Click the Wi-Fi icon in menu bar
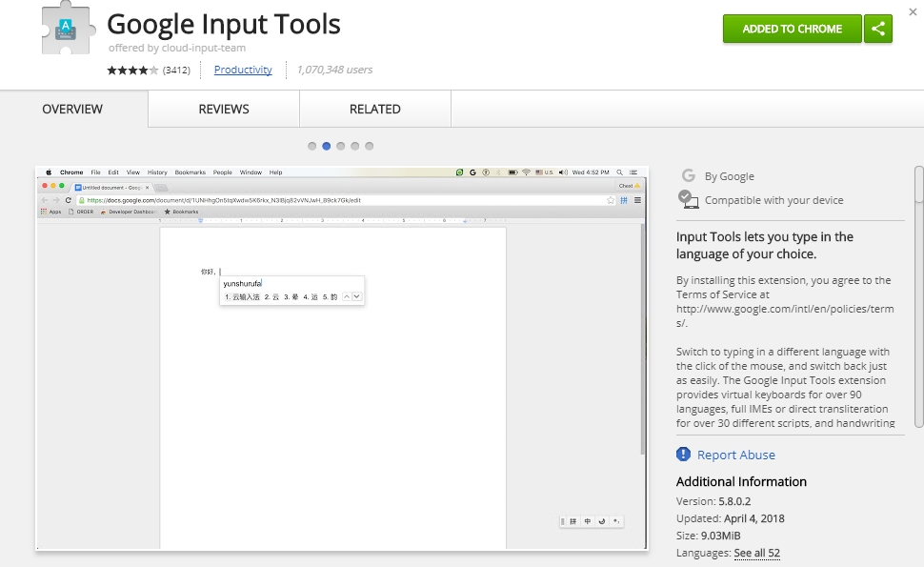Image resolution: width=924 pixels, height=567 pixels. (526, 172)
